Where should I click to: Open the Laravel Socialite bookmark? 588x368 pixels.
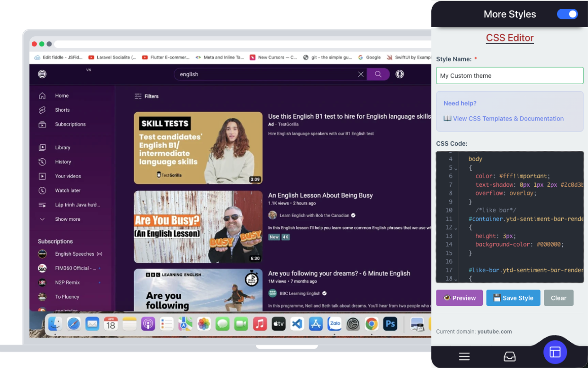112,57
